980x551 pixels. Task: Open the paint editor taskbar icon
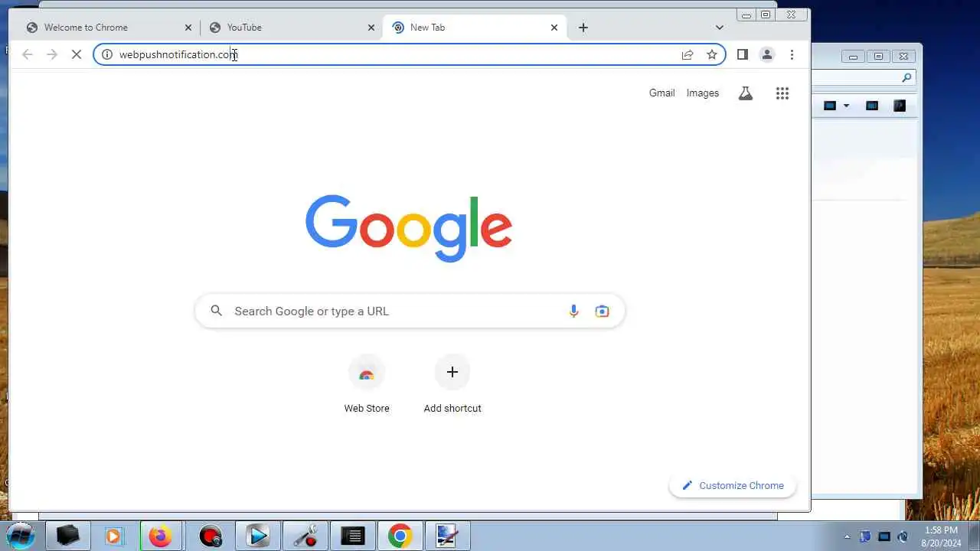pos(447,536)
